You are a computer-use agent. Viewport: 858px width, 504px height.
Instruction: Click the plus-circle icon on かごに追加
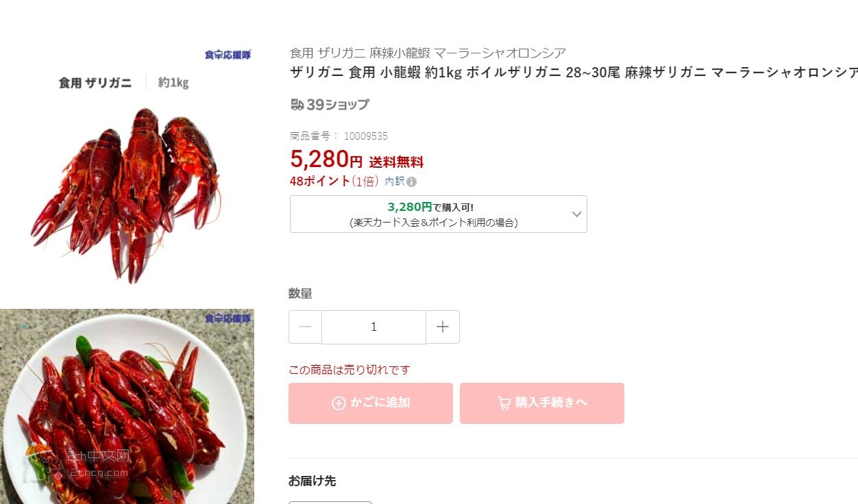[339, 403]
